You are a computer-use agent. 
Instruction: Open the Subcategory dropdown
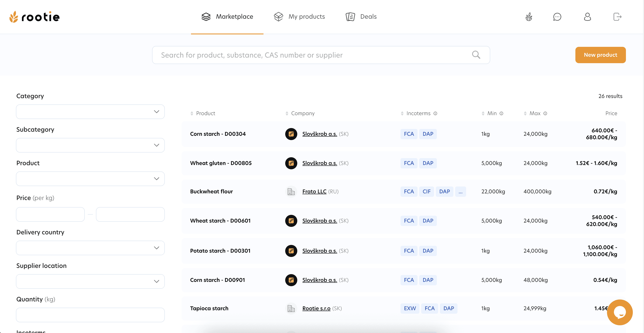pyautogui.click(x=90, y=145)
